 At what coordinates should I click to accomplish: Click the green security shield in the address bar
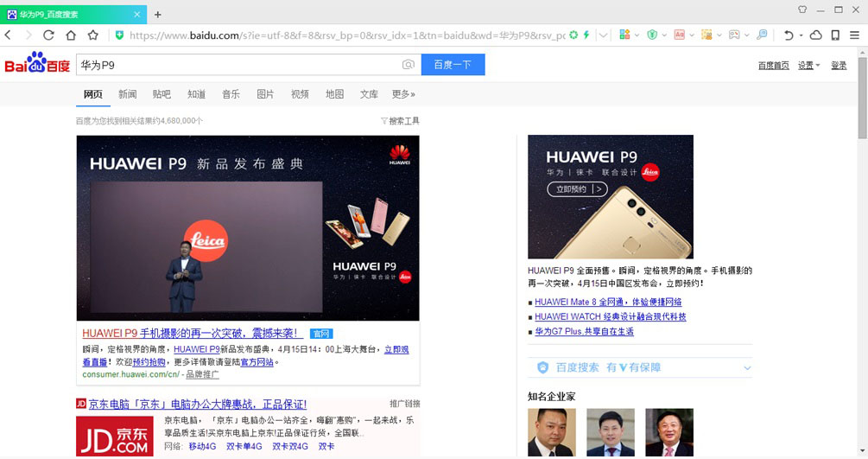click(119, 35)
